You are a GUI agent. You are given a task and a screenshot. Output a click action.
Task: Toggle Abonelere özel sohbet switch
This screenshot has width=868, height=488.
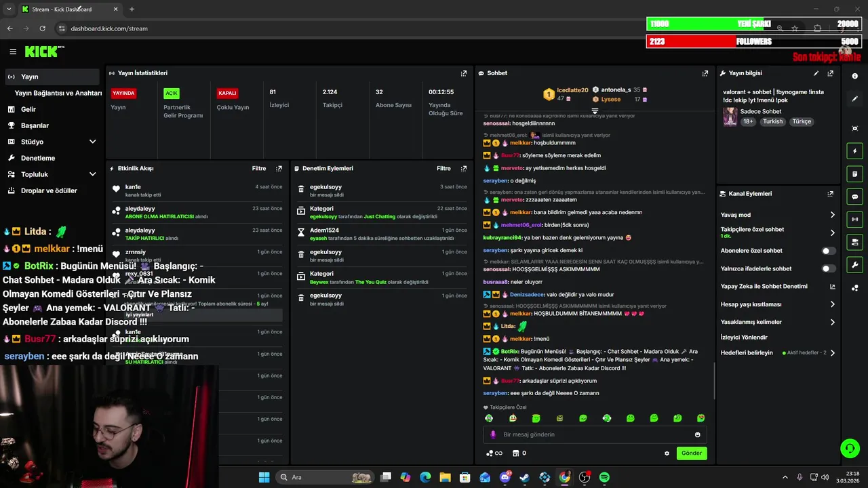click(x=829, y=251)
